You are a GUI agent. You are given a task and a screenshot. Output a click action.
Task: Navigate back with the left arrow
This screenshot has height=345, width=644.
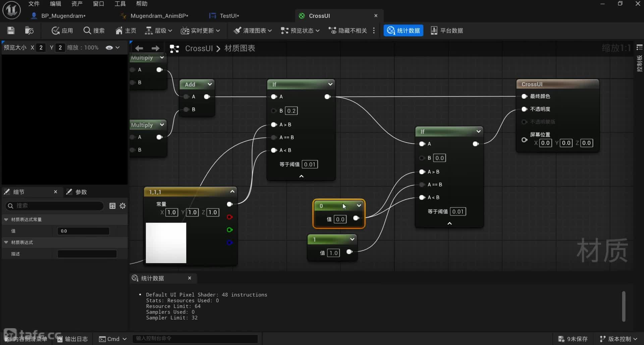coord(139,48)
